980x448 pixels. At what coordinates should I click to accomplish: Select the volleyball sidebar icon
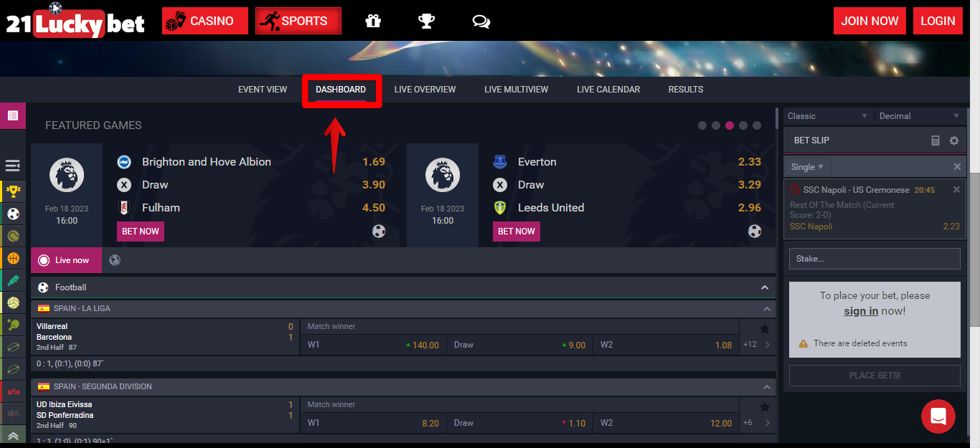pyautogui.click(x=13, y=302)
